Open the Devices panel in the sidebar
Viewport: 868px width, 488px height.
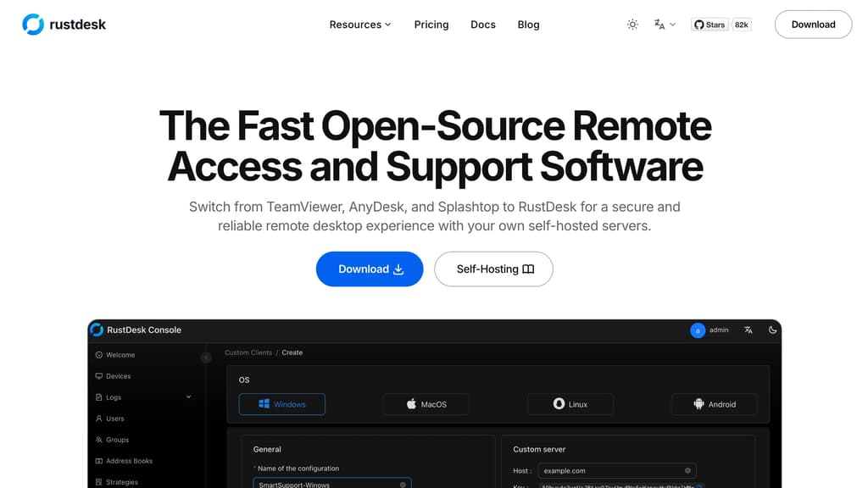116,375
